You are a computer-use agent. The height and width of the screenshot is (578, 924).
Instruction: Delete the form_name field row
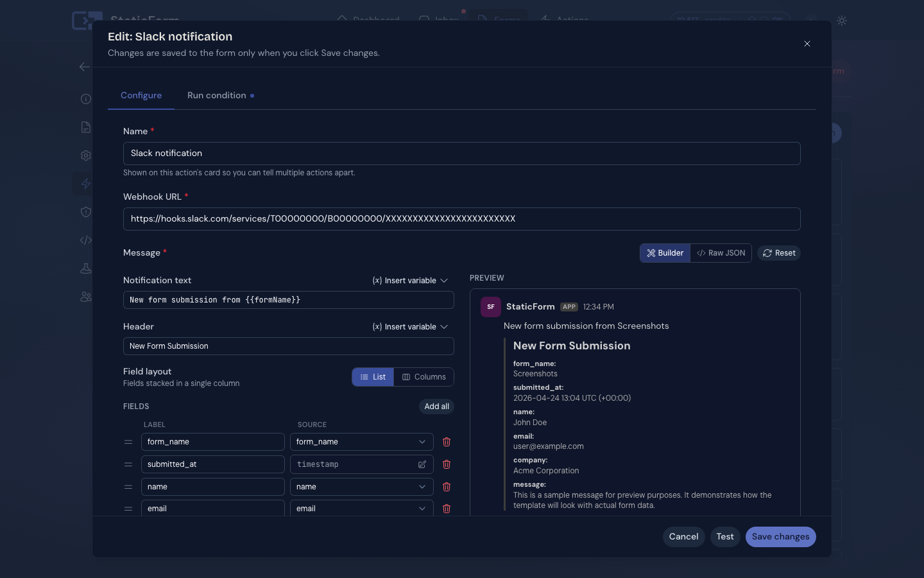click(x=447, y=442)
